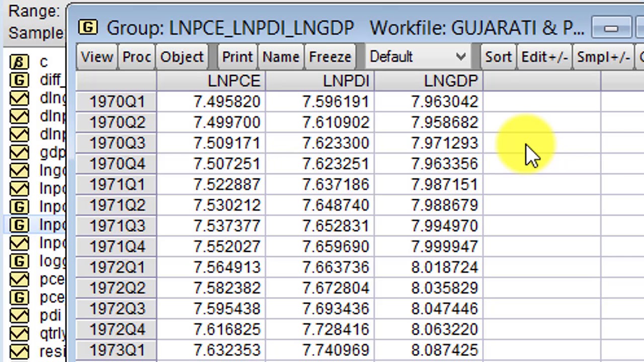Select row header 1971Q2
Screen dimensions: 644x362
(x=116, y=205)
